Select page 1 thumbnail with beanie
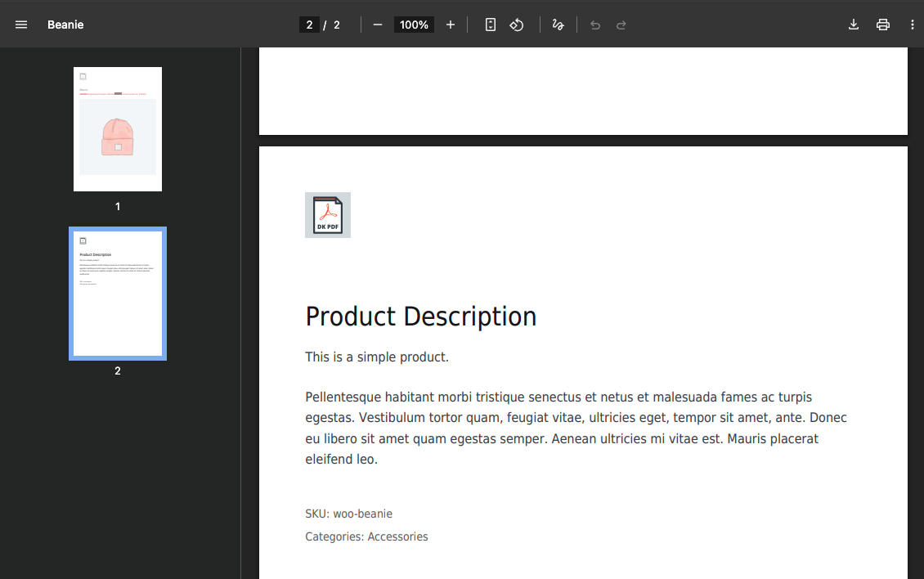This screenshot has width=924, height=579. [118, 129]
